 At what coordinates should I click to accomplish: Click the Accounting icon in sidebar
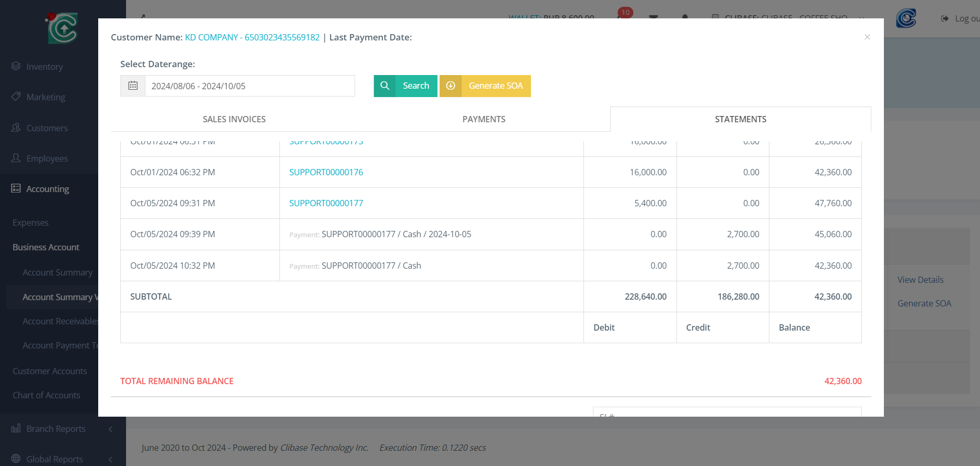[16, 189]
